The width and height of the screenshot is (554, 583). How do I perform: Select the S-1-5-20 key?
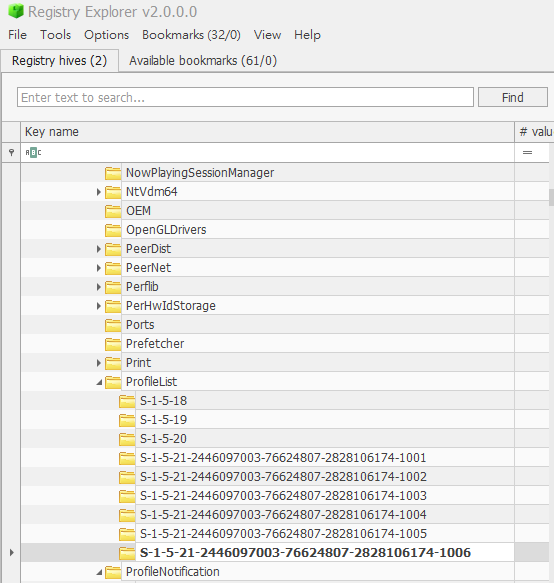pyautogui.click(x=163, y=439)
